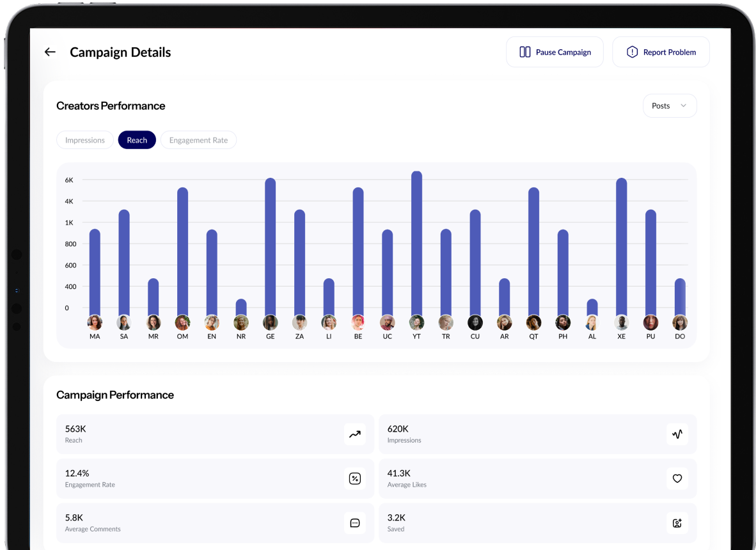Click the Average Comments chat bubble icon
This screenshot has width=756, height=550.
tap(355, 523)
